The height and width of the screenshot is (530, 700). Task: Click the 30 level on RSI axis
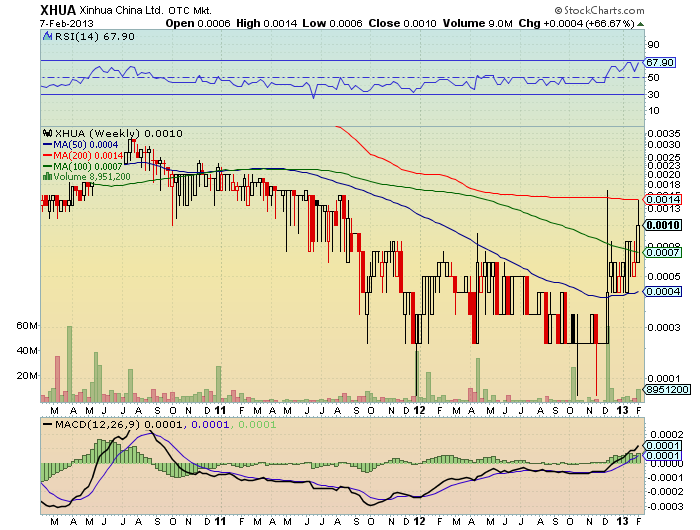coord(653,94)
